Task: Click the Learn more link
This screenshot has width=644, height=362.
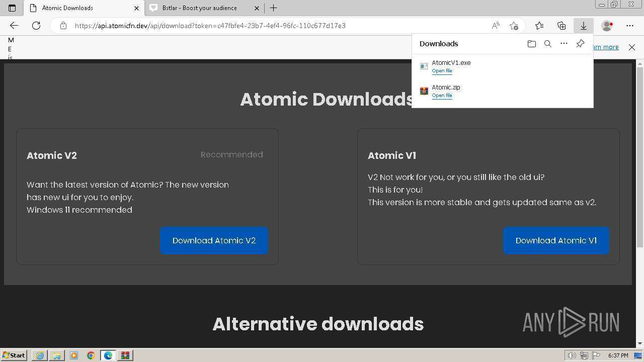Action: point(606,47)
